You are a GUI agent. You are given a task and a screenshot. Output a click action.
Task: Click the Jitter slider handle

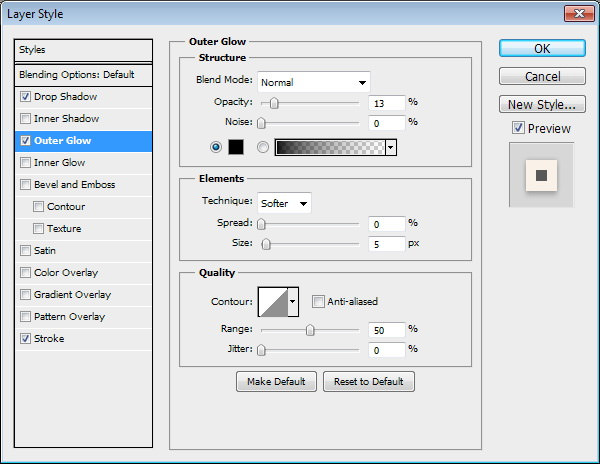261,350
